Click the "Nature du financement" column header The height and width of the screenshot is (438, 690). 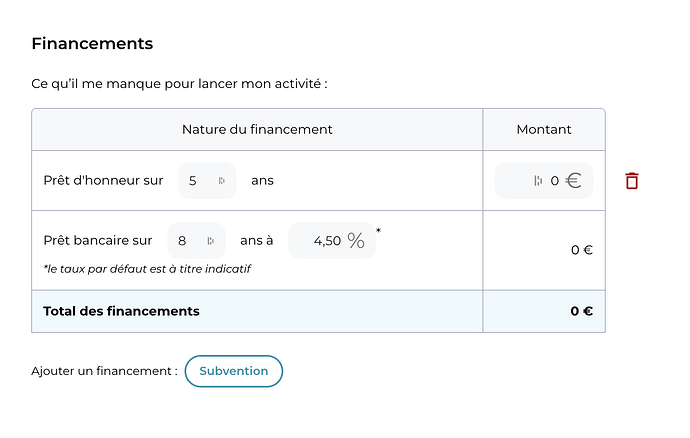(x=257, y=130)
